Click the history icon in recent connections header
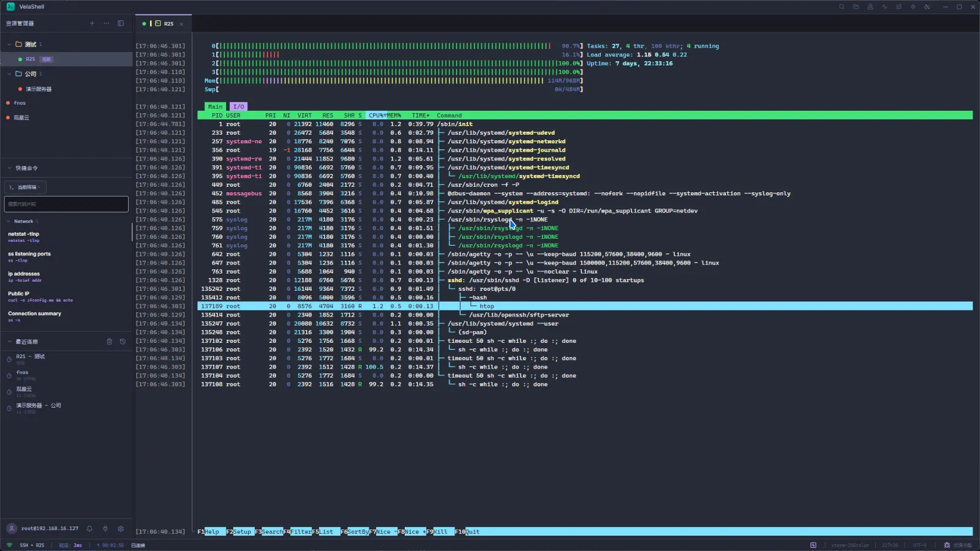Image resolution: width=980 pixels, height=551 pixels. 123,342
